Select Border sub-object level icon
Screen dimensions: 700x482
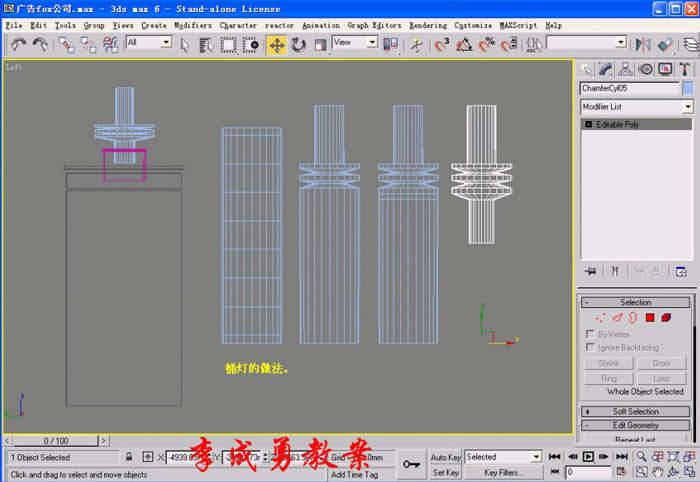633,318
